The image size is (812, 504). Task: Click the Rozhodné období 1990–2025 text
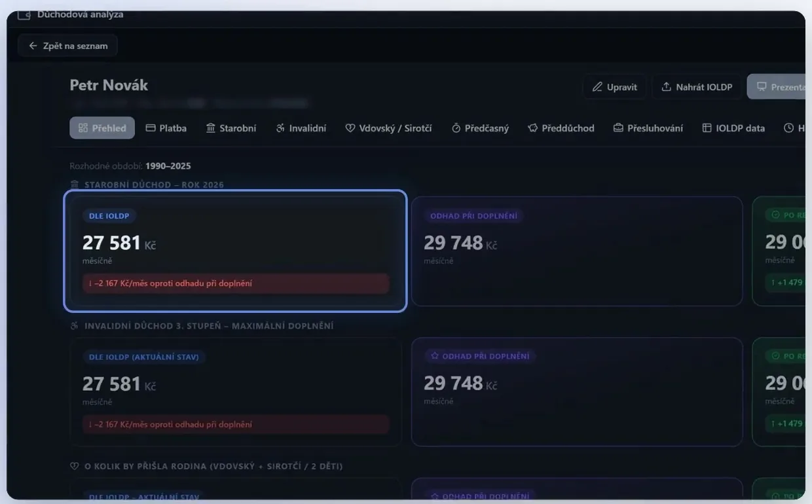tap(130, 166)
